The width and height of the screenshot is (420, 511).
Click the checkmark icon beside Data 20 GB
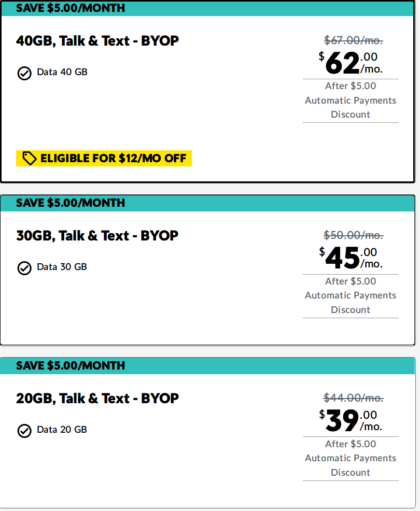tap(24, 431)
